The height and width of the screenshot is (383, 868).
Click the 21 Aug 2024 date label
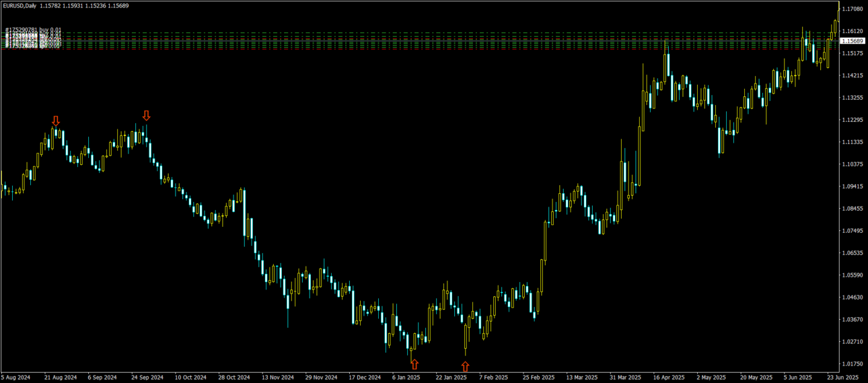coord(61,378)
